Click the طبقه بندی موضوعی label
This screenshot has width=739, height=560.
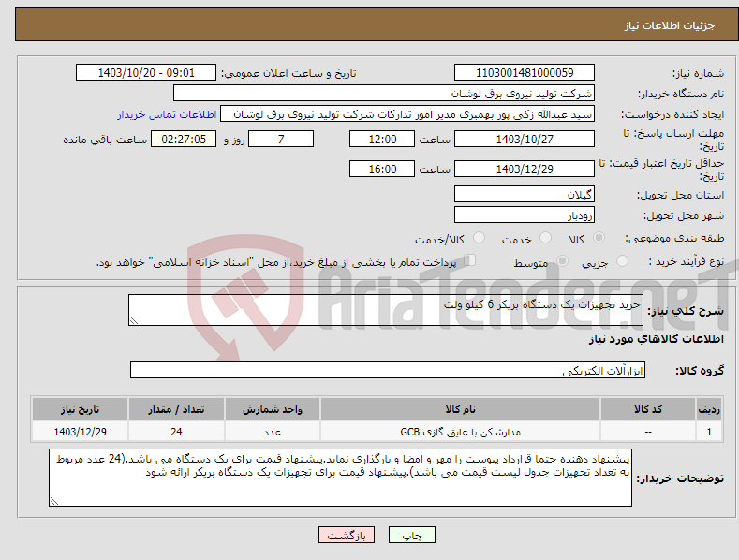(x=674, y=239)
